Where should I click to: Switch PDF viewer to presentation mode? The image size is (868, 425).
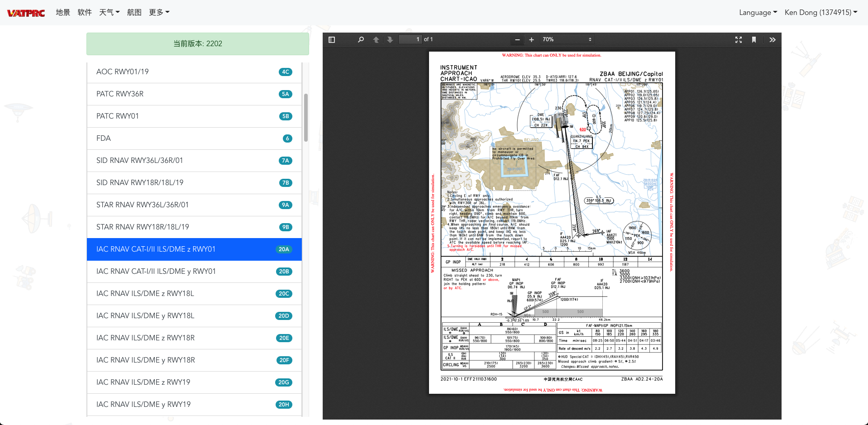739,40
